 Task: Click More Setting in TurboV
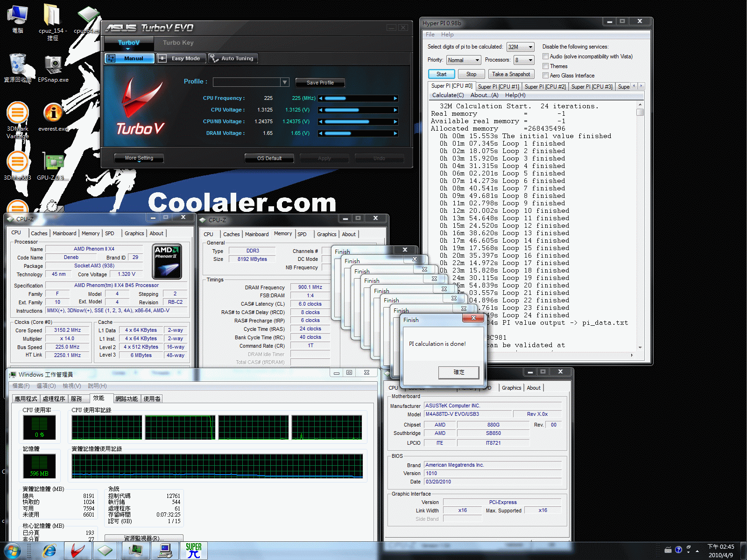coord(139,158)
